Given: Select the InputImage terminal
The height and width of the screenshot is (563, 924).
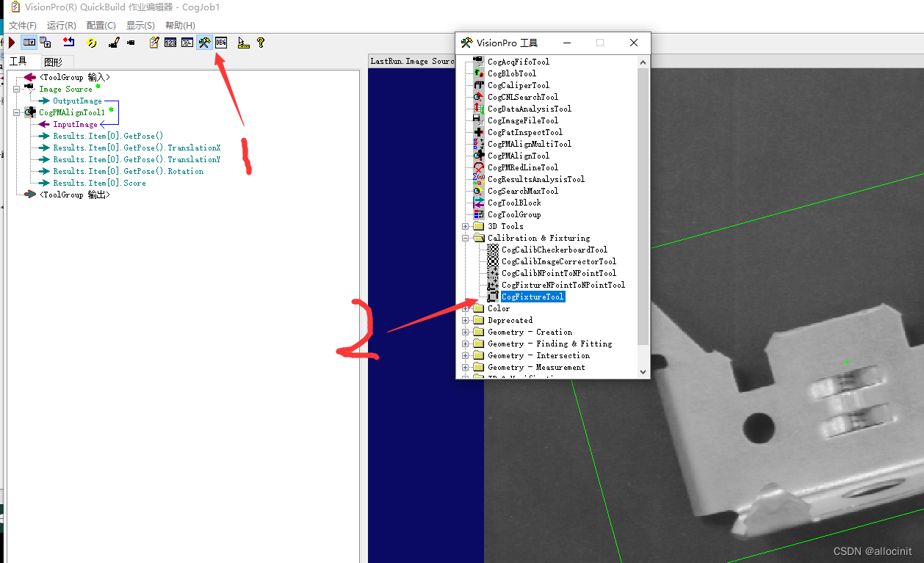Looking at the screenshot, I should coord(75,124).
